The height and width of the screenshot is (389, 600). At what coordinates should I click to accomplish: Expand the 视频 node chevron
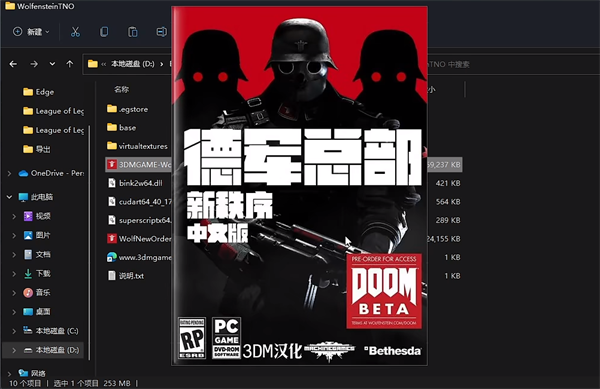[14, 216]
